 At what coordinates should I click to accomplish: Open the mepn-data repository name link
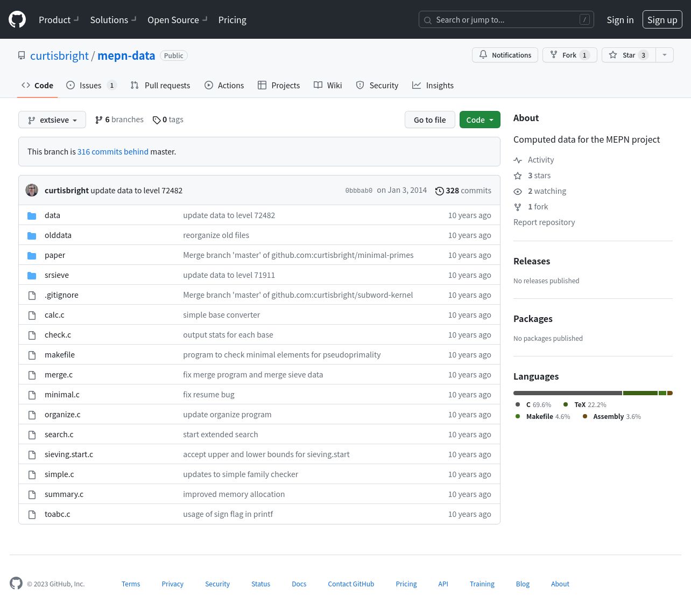[x=126, y=55]
